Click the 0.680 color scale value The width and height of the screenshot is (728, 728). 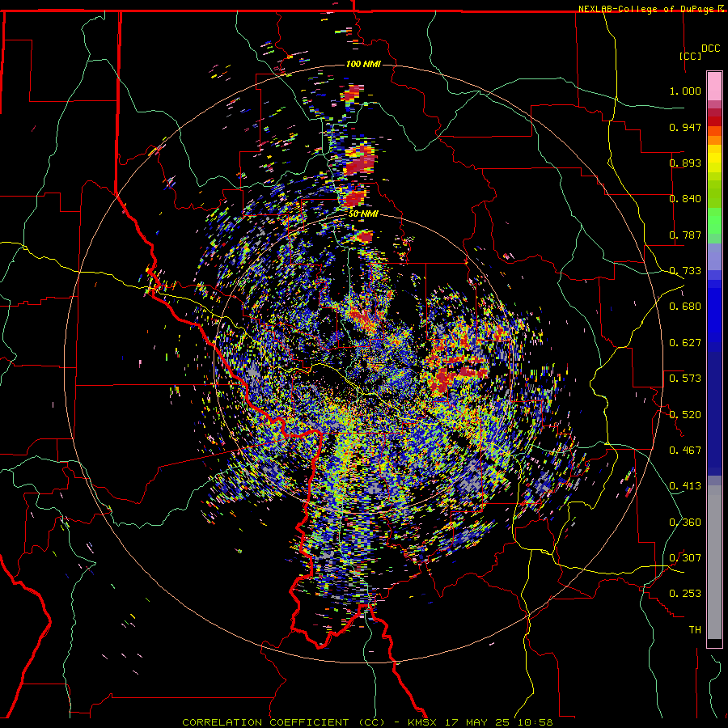[x=685, y=307]
